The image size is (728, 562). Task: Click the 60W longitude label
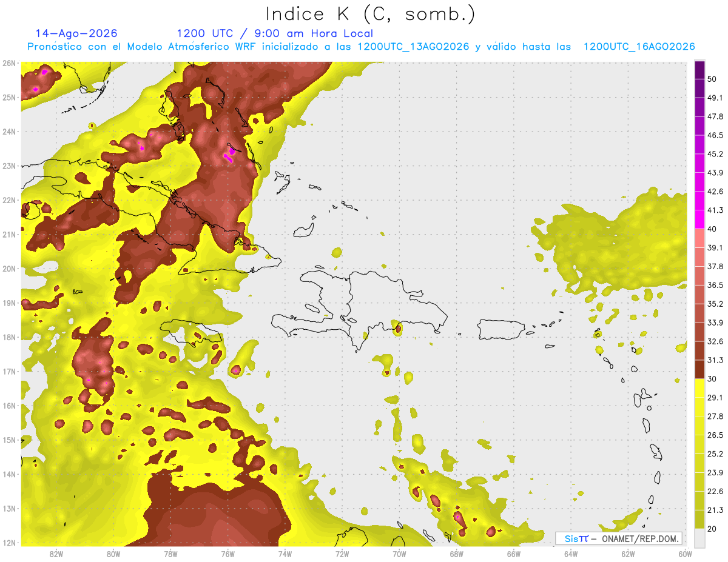click(x=685, y=553)
